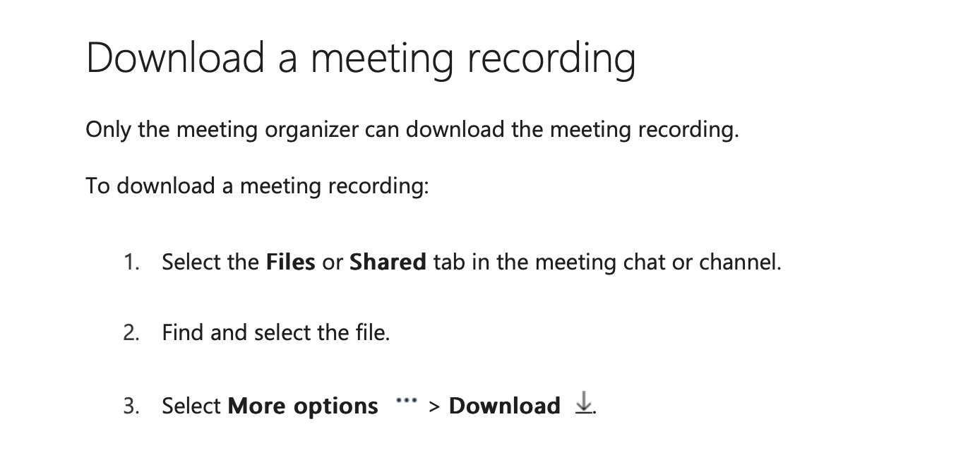Select the bold word 'Shared' in step 1
The width and height of the screenshot is (980, 453).
pyautogui.click(x=388, y=262)
